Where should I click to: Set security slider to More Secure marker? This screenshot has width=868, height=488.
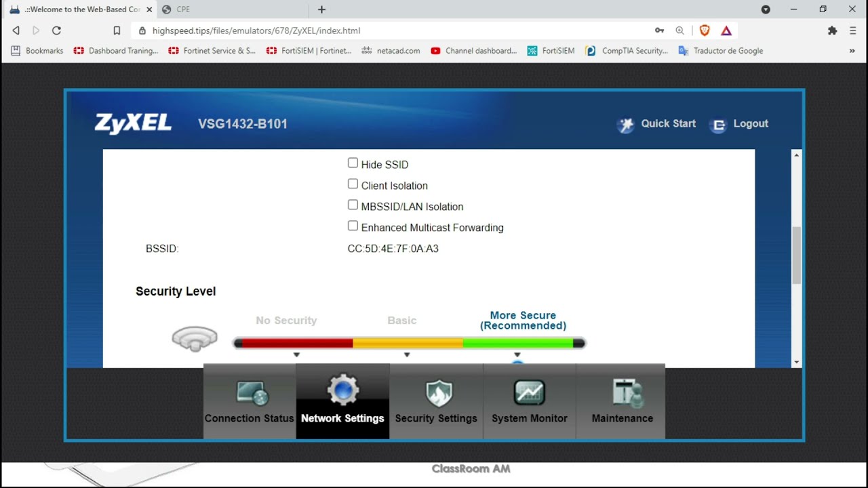[517, 354]
